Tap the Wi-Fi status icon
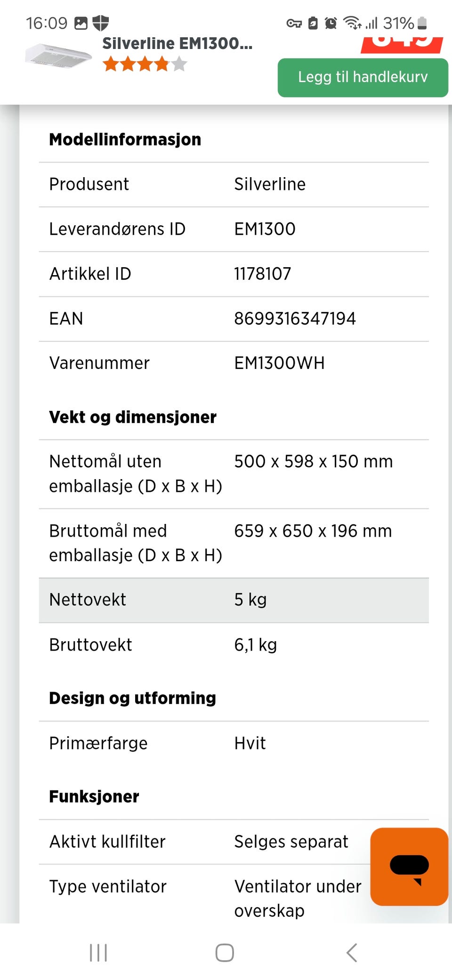Viewport: 452px width, 980px height. coord(352,23)
